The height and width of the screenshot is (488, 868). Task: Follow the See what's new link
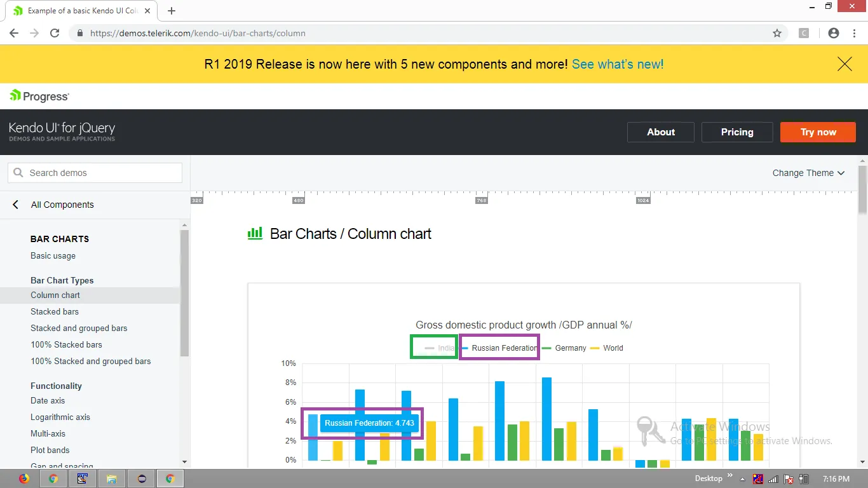pos(618,64)
